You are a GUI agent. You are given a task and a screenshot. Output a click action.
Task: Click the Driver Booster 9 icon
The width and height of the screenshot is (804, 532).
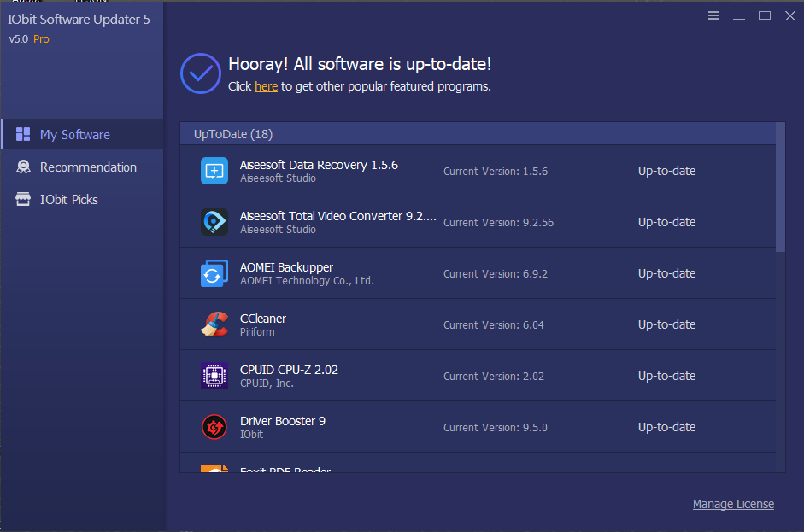(214, 427)
